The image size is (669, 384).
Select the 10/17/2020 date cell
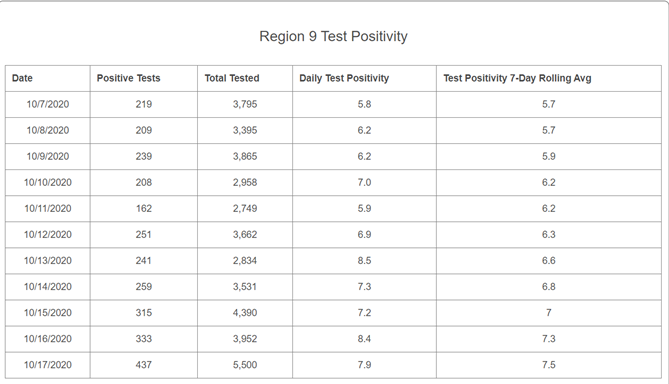pyautogui.click(x=48, y=365)
